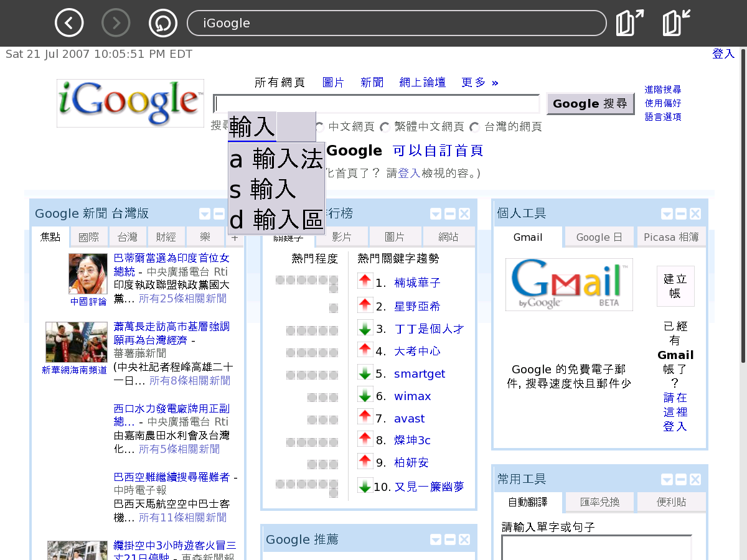Open the 匯率兌換 tab
747x560 pixels.
(599, 502)
